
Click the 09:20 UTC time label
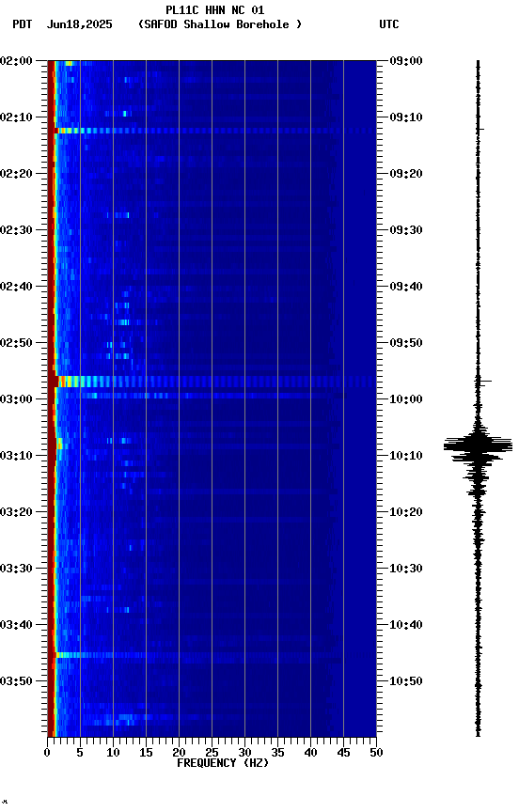click(x=406, y=174)
